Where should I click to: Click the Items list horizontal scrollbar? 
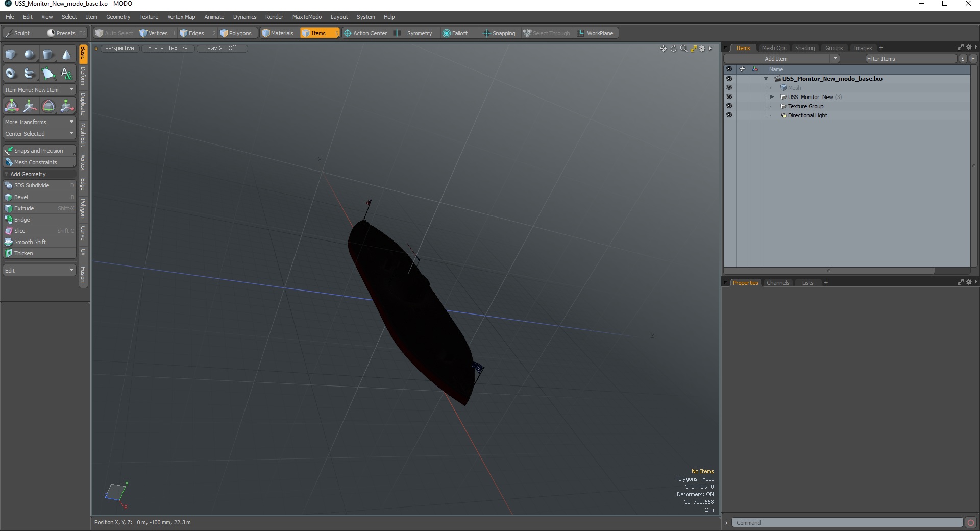click(829, 271)
